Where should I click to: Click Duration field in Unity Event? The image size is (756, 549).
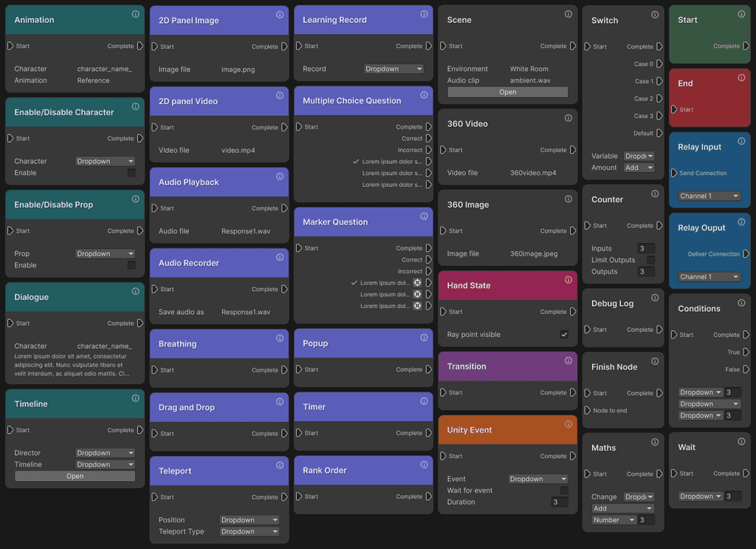point(560,502)
